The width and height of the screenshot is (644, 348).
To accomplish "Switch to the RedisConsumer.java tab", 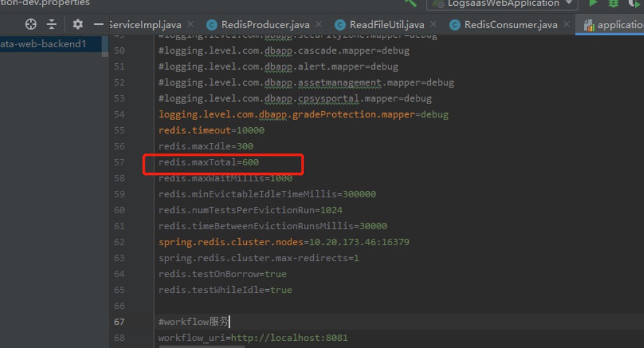I will 511,25.
